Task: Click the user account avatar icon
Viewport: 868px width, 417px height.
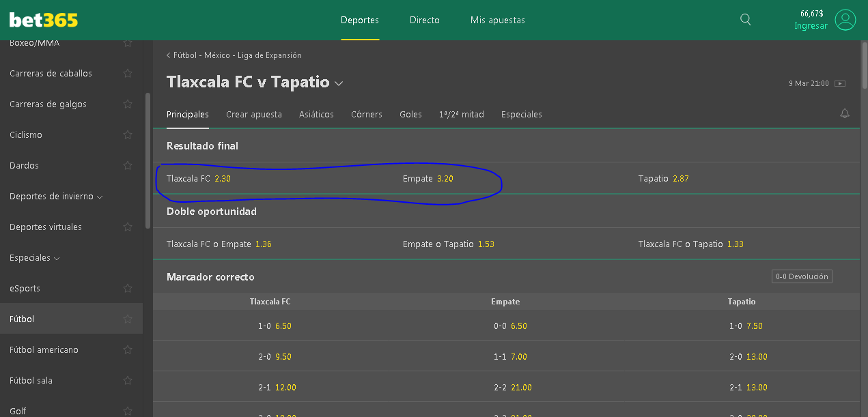Action: (x=845, y=20)
